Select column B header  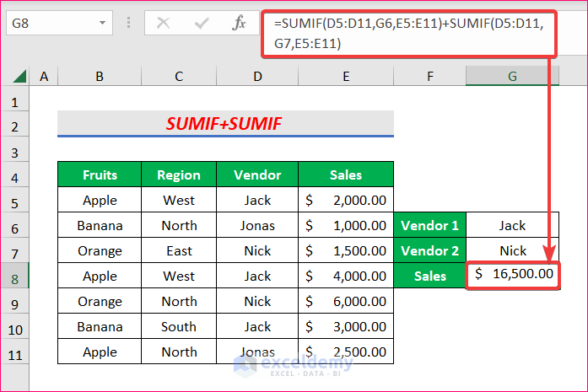pos(100,77)
